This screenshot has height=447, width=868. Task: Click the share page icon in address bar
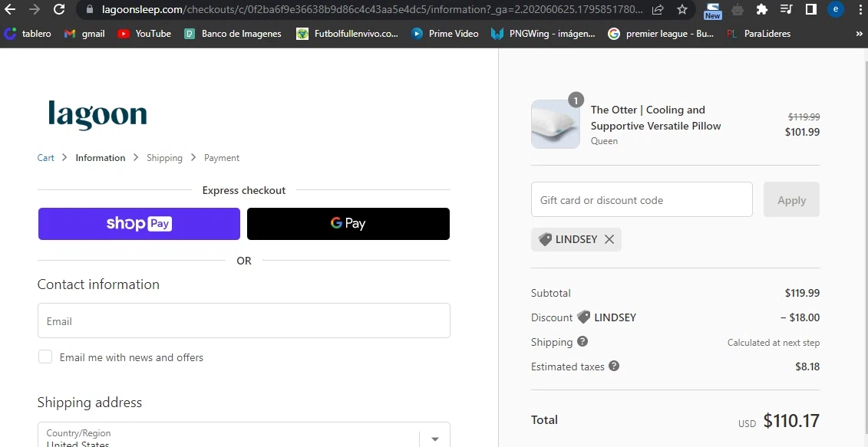(658, 9)
